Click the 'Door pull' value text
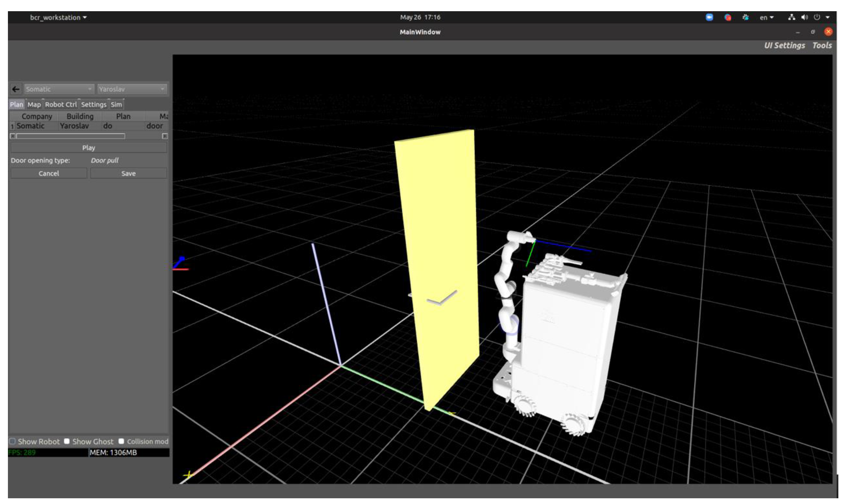This screenshot has height=504, width=846. pos(105,161)
